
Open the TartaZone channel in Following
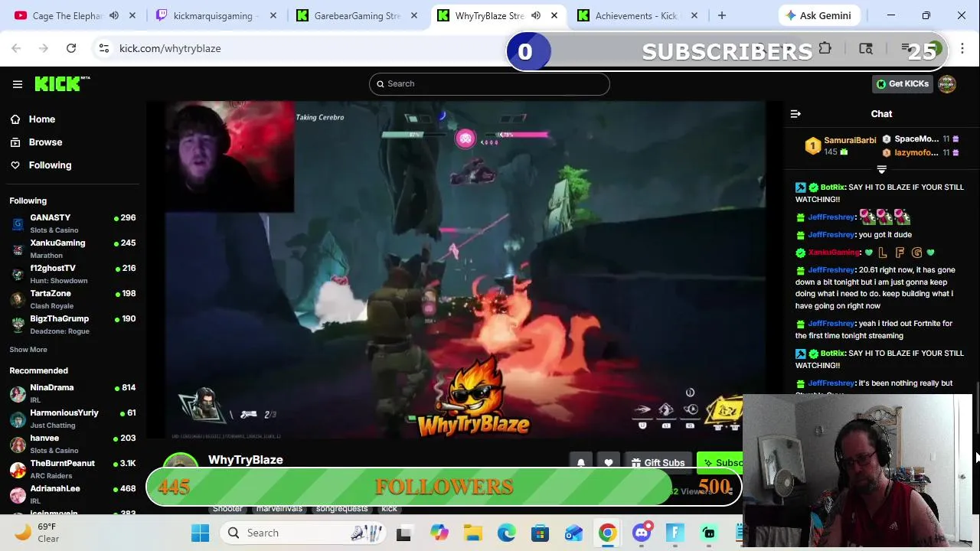73,299
